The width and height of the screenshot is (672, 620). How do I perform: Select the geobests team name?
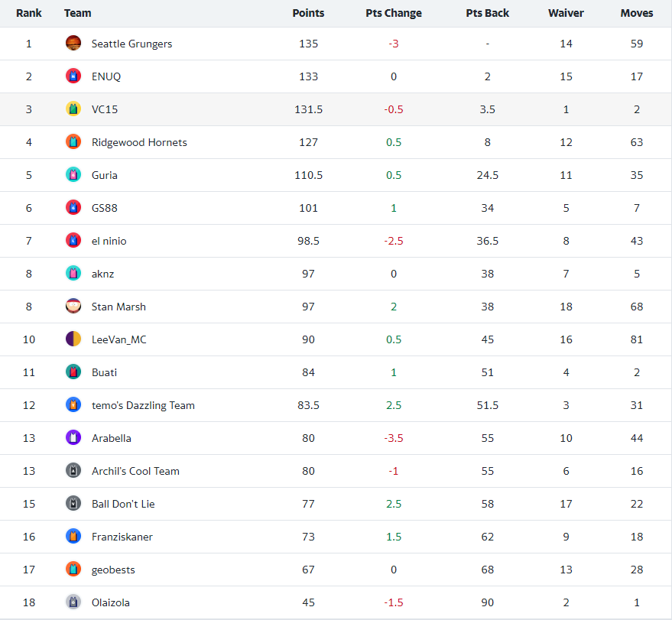pos(113,570)
